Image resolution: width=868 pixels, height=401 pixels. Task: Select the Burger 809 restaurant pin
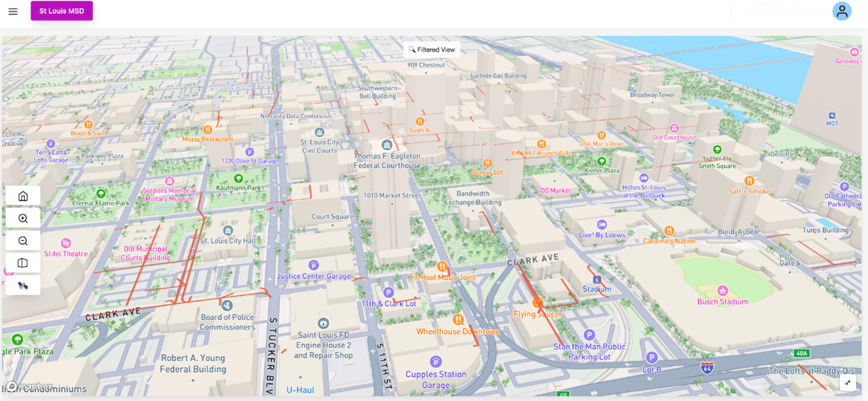tap(488, 164)
